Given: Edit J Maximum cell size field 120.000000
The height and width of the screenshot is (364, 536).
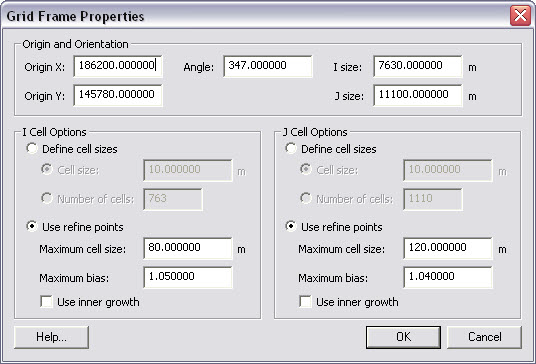Looking at the screenshot, I should click(x=448, y=248).
